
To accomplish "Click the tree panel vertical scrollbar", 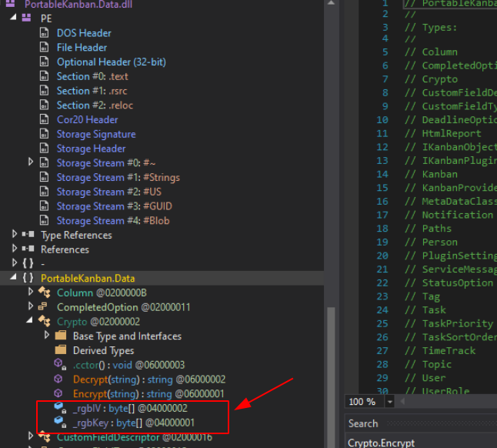I will pos(332,369).
